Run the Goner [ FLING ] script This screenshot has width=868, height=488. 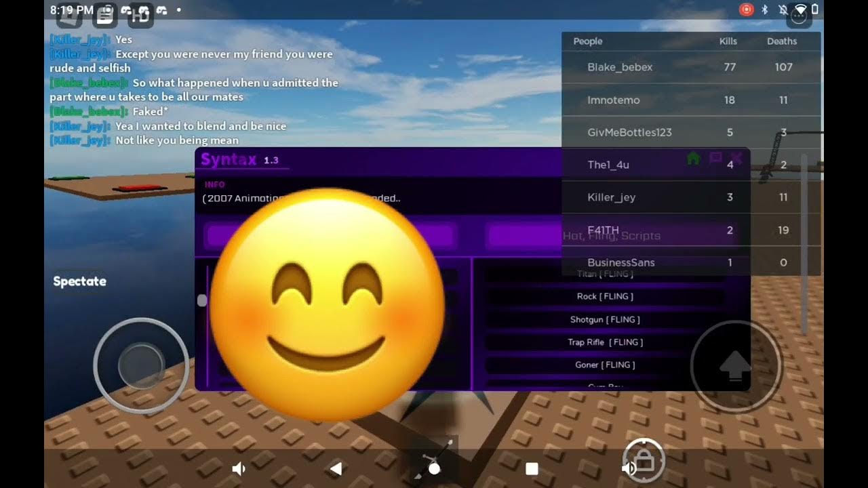click(605, 365)
